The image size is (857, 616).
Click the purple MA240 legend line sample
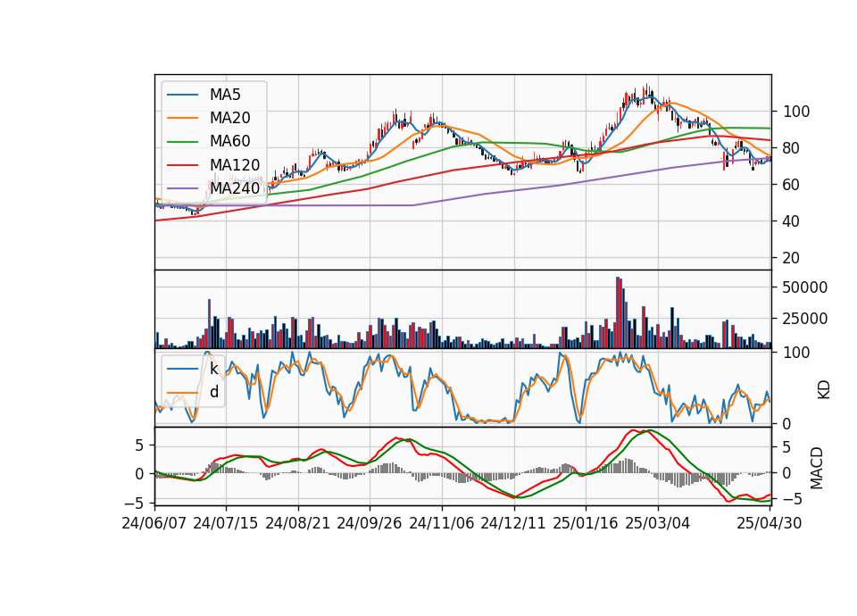coord(182,188)
